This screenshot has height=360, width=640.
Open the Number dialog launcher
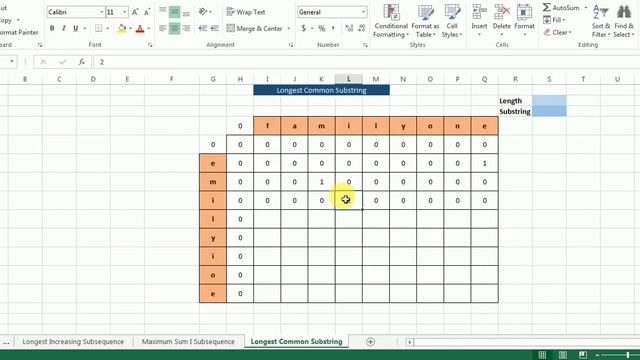coord(365,45)
